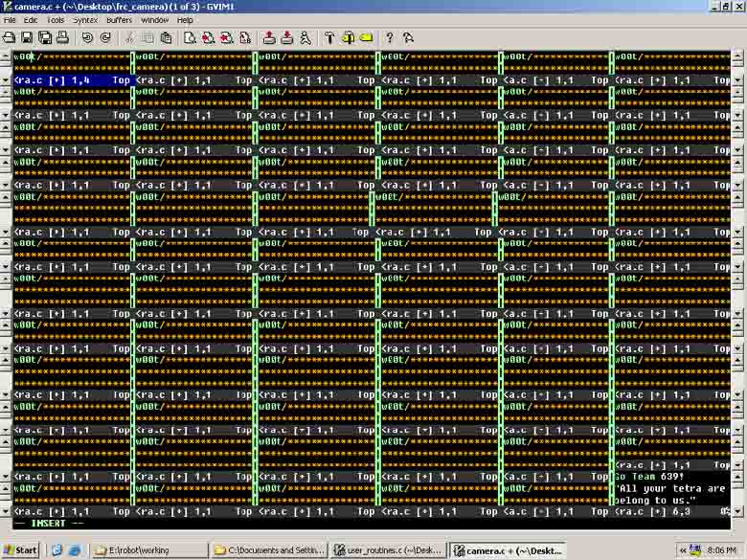The height and width of the screenshot is (560, 747).
Task: Click the GVIM title bar application icon
Action: click(7, 6)
